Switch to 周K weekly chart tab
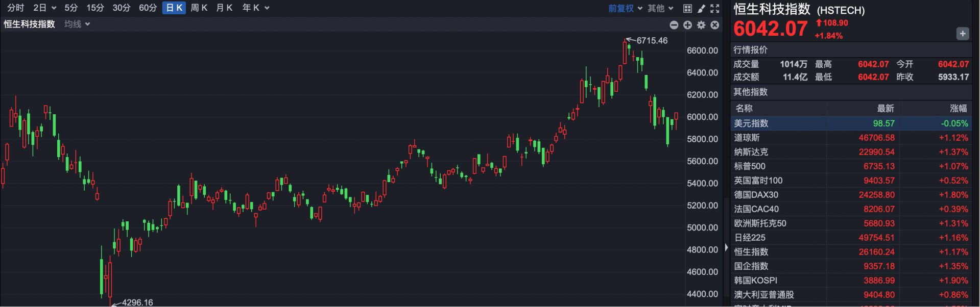This screenshot has height=307, width=980. (x=199, y=8)
